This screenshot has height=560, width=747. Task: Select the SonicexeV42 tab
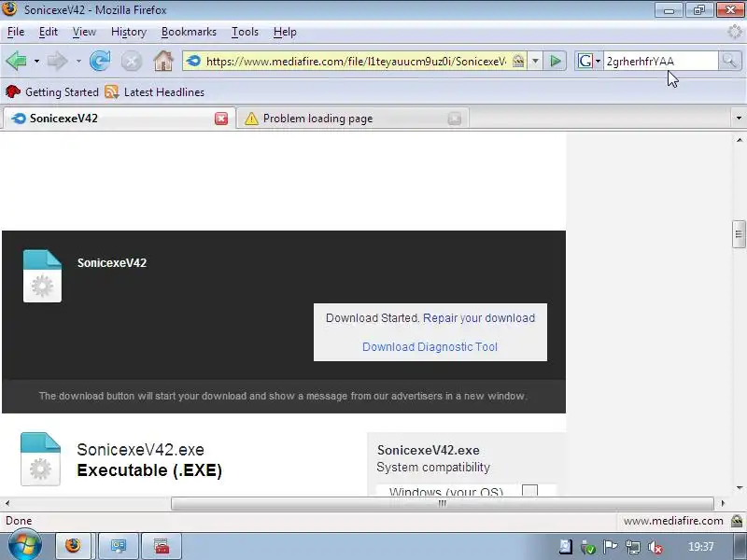click(120, 119)
